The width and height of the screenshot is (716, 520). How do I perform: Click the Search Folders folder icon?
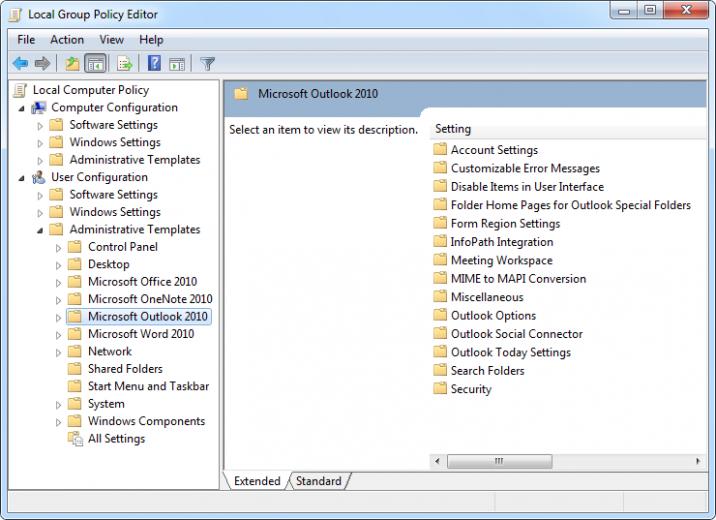pos(440,370)
